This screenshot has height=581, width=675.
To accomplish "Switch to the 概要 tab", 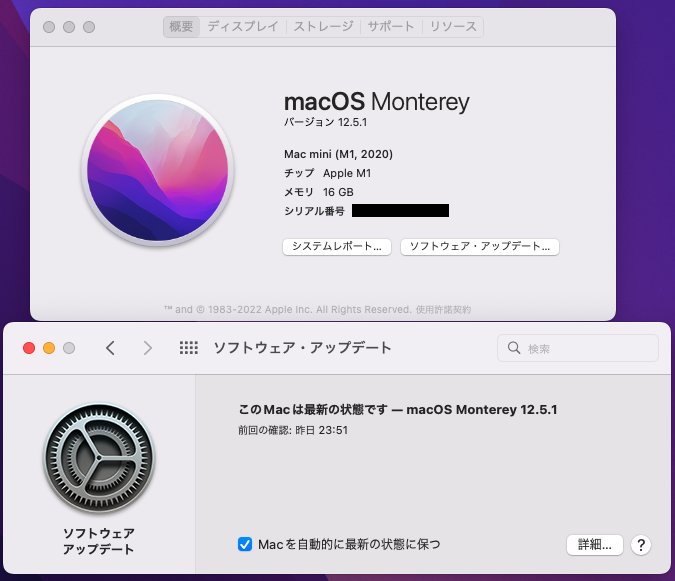I will point(181,27).
